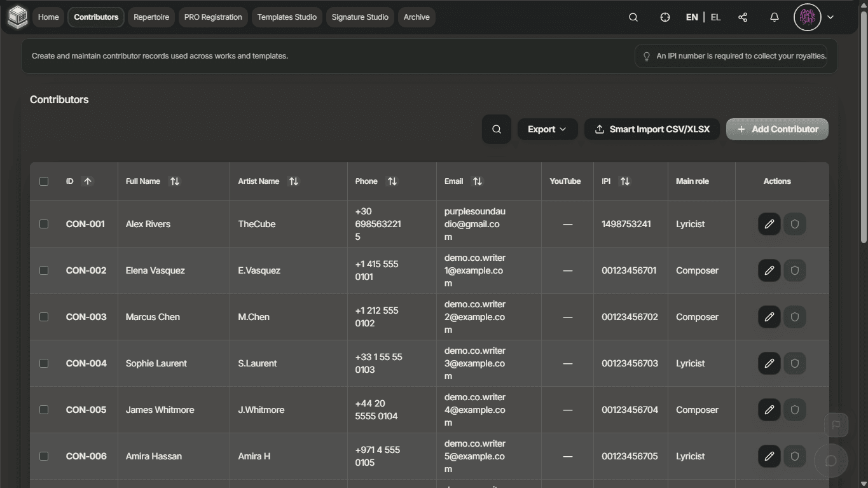Open the Repertoire tab
The width and height of the screenshot is (868, 488).
(x=151, y=17)
